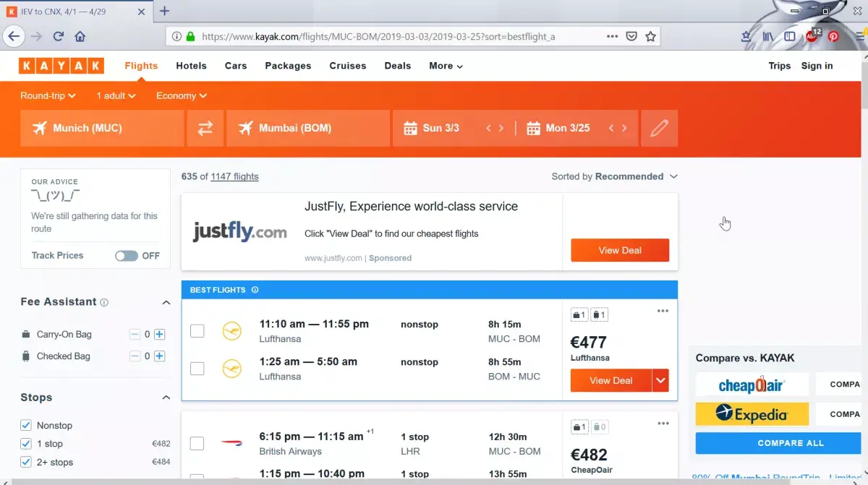Close the IEV to CNX tab

coord(142,11)
